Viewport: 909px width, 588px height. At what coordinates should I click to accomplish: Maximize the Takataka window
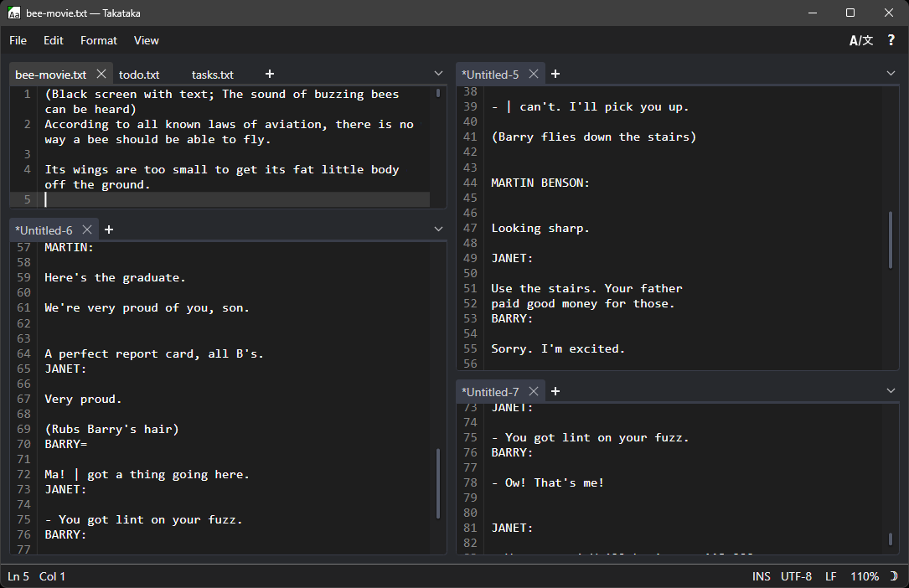point(850,13)
